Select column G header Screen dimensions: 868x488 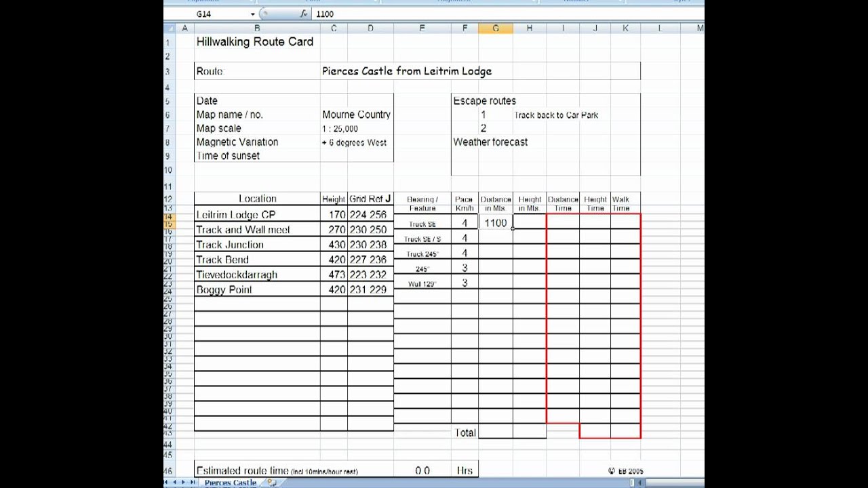496,28
